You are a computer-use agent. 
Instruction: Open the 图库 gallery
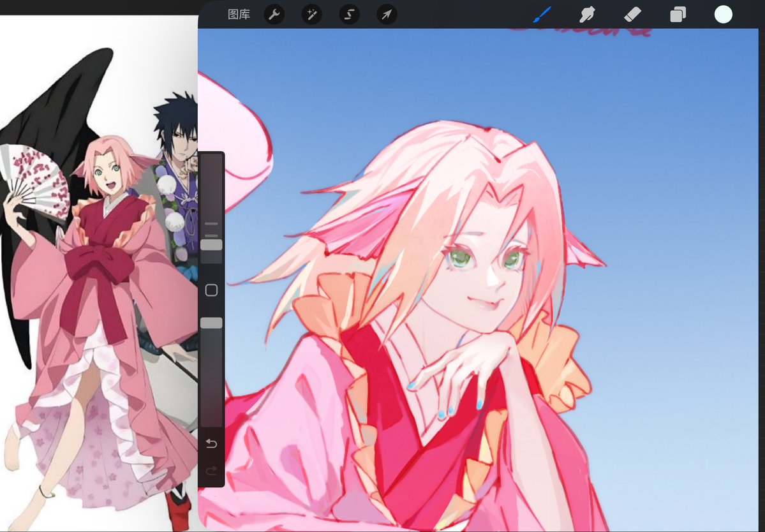239,15
